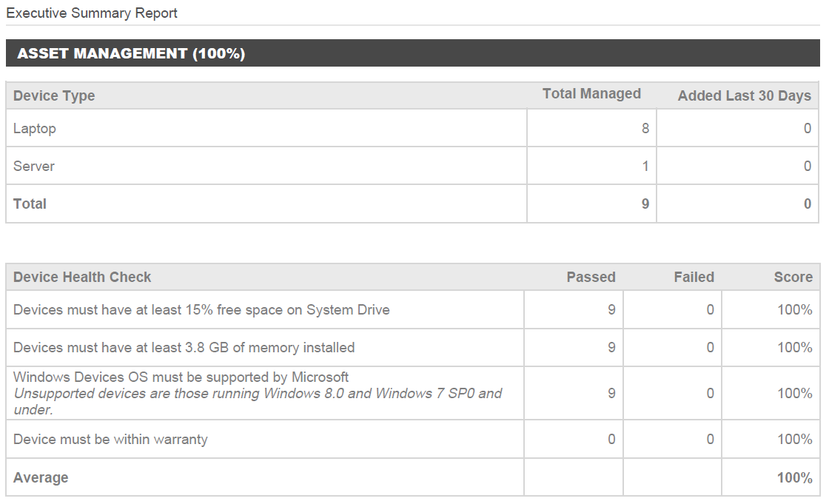Screen dimensions: 829x504
Task: Select the Added Last 30 Days header
Action: pyautogui.click(x=744, y=95)
